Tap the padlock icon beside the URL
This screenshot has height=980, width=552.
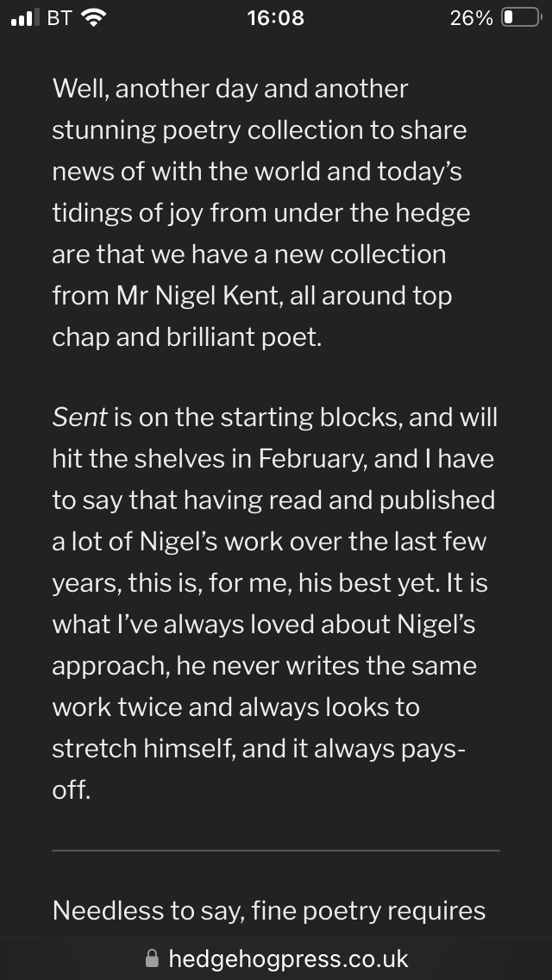153,958
